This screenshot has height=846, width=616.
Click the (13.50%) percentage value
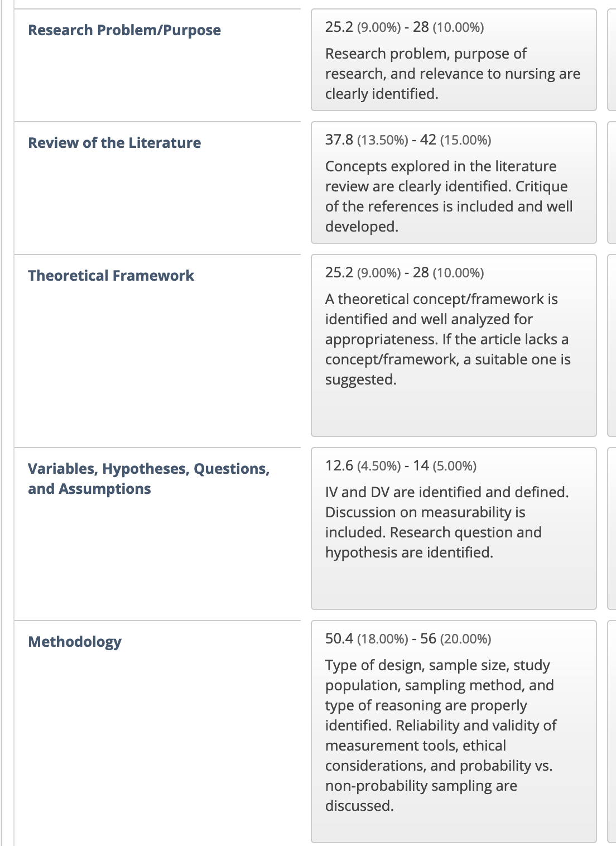383,140
